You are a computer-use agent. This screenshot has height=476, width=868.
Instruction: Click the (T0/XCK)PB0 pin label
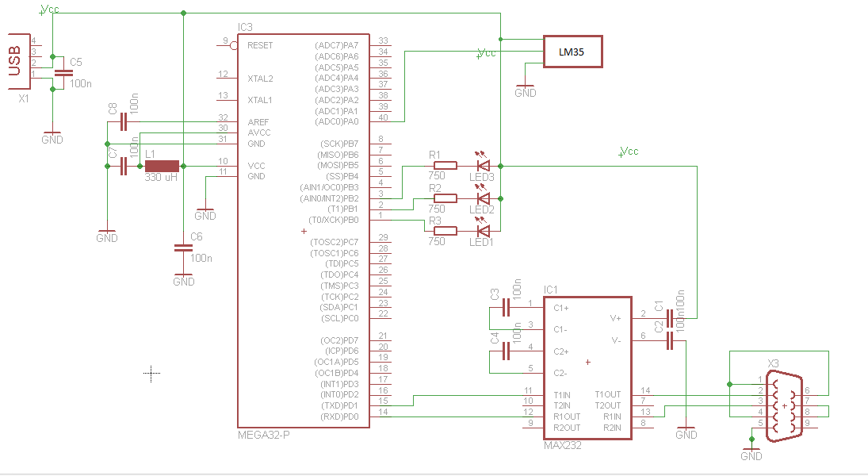click(x=334, y=220)
